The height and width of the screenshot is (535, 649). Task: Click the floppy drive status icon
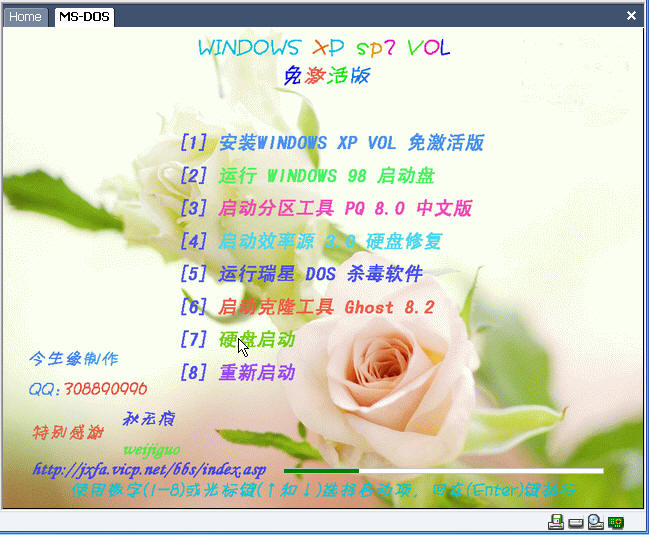point(555,522)
